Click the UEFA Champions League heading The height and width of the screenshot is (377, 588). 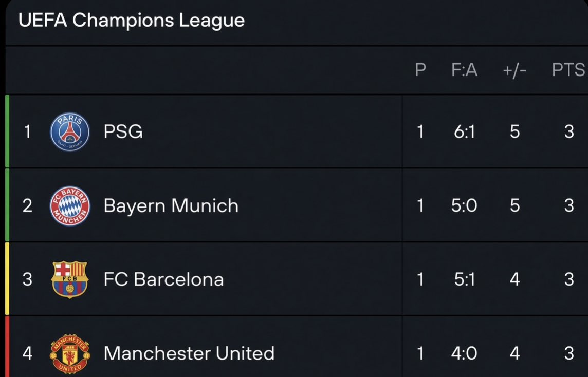pyautogui.click(x=131, y=20)
